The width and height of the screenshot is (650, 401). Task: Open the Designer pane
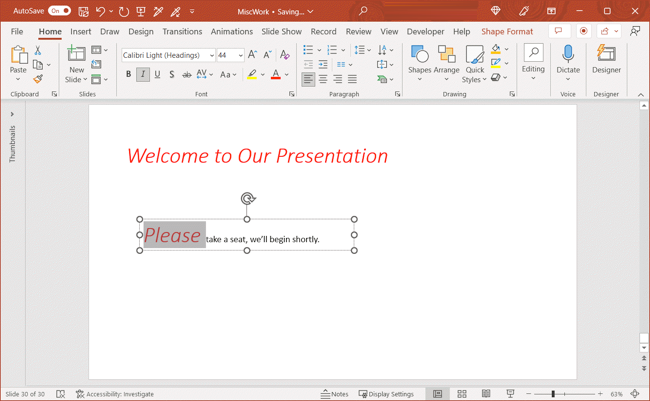(x=606, y=59)
